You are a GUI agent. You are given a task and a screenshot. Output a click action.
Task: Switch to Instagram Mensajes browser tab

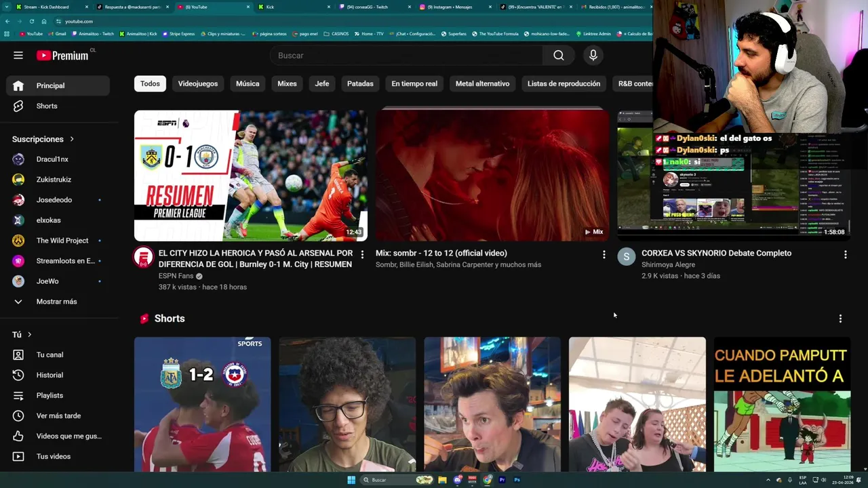click(454, 7)
